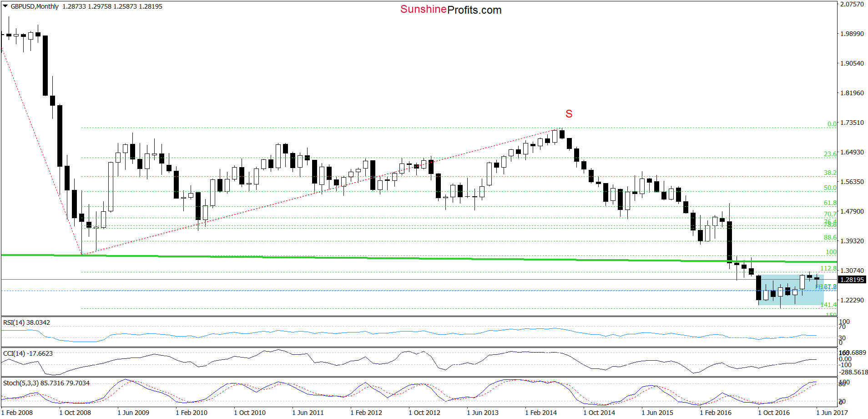Click the 1.73510 price axis label
The height and width of the screenshot is (419, 868).
click(x=852, y=123)
